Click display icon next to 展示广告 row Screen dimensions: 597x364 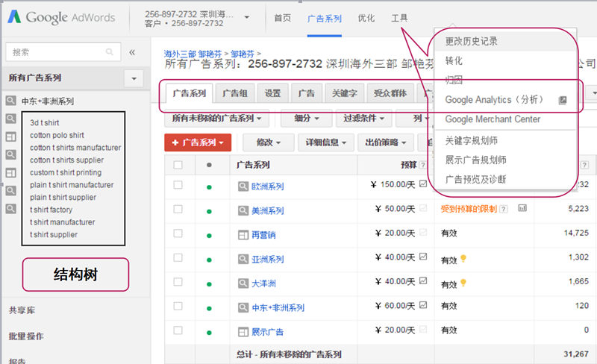click(243, 332)
